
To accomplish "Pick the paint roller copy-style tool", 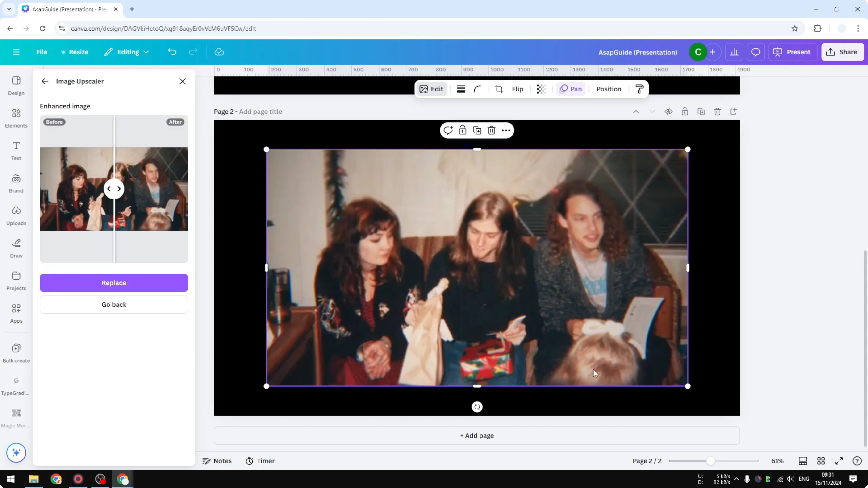I will tap(639, 89).
